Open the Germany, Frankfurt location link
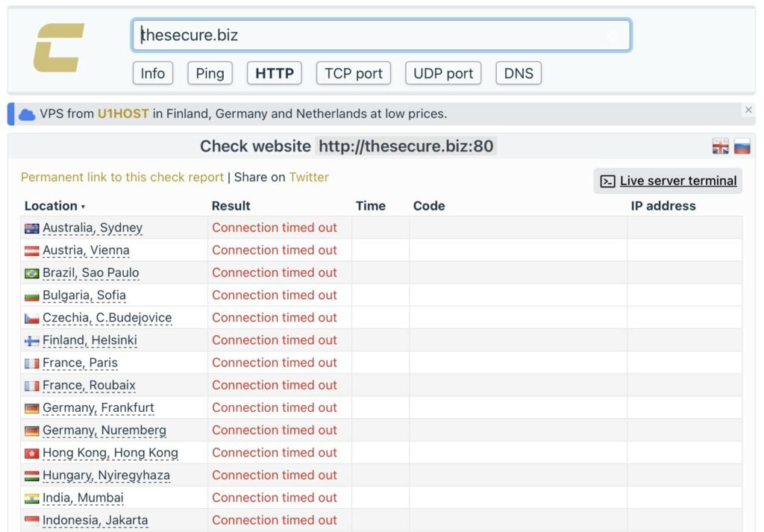The width and height of the screenshot is (764, 532). coord(98,408)
